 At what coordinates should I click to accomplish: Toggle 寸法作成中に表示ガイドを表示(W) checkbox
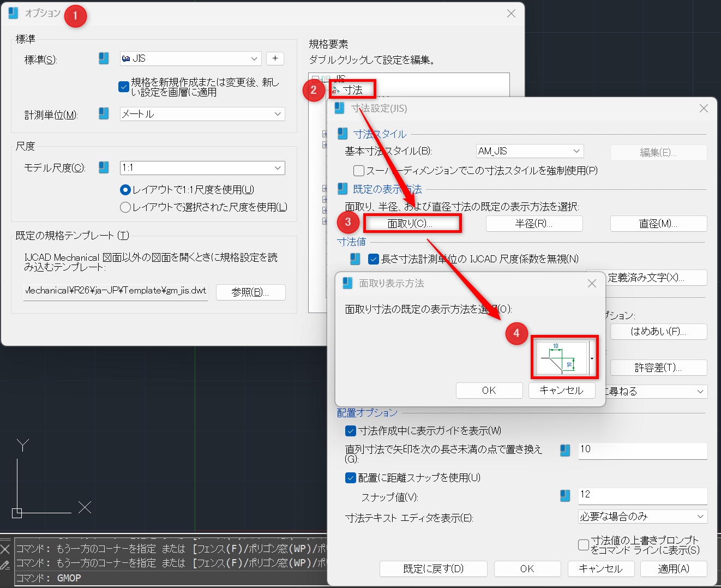click(351, 431)
